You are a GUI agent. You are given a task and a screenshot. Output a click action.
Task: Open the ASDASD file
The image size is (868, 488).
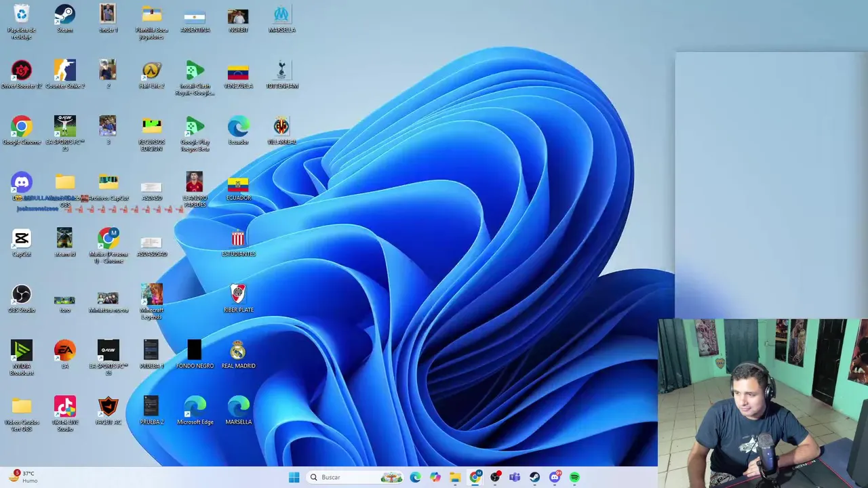click(x=151, y=190)
